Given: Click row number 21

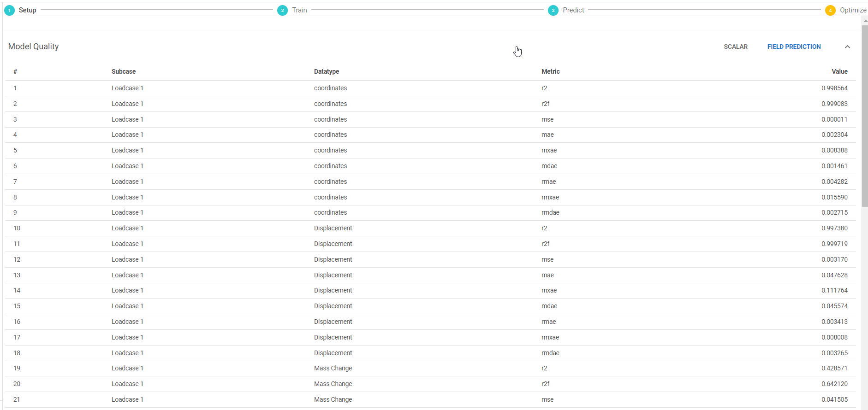Looking at the screenshot, I should pos(17,399).
